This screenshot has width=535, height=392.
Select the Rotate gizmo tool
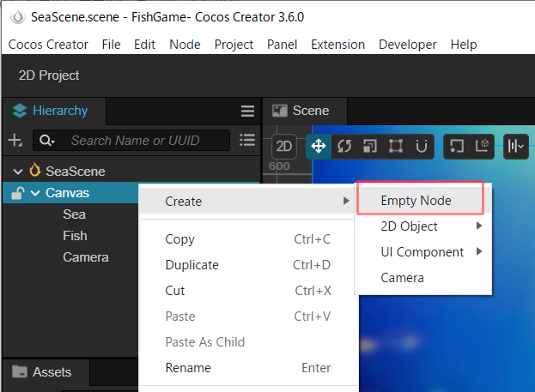click(344, 147)
